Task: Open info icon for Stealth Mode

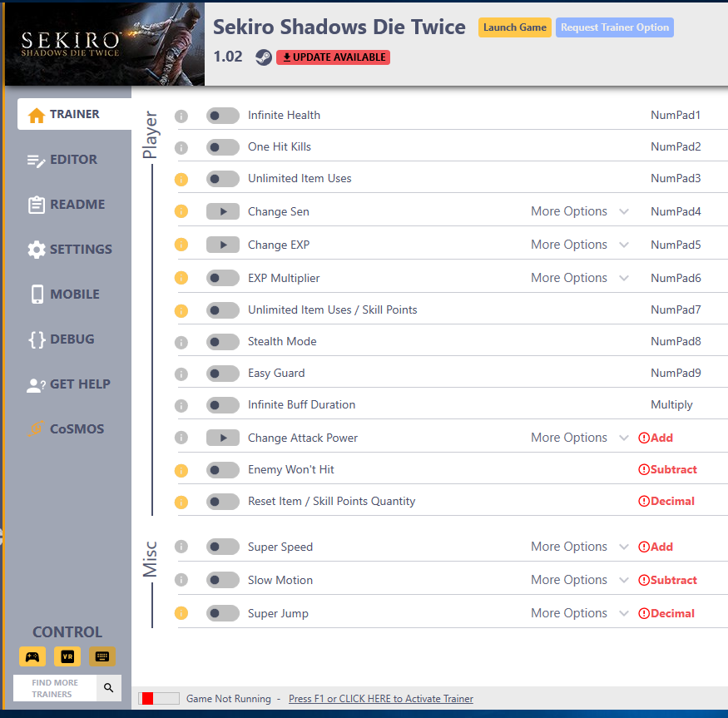Action: (181, 343)
